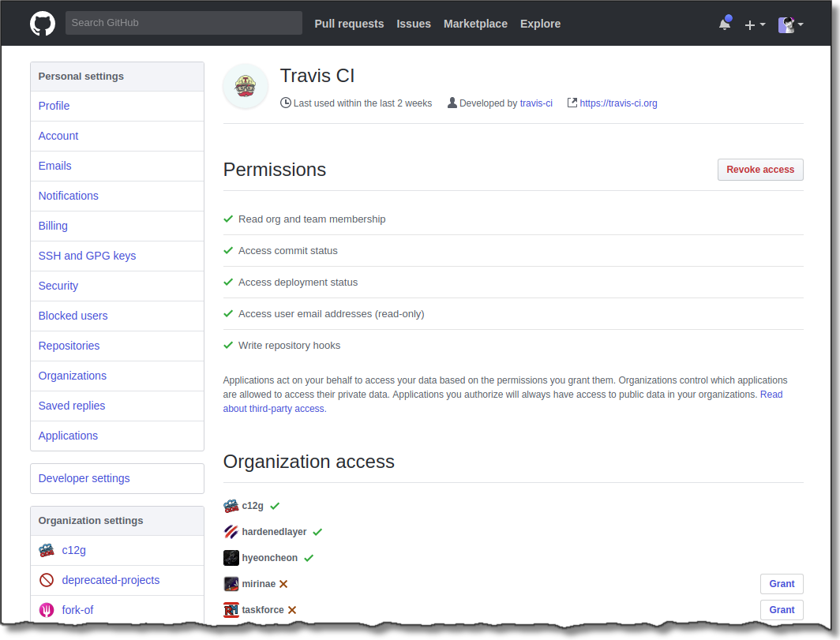840x640 pixels.
Task: Click the taskforce organization avatar
Action: pyautogui.click(x=231, y=610)
